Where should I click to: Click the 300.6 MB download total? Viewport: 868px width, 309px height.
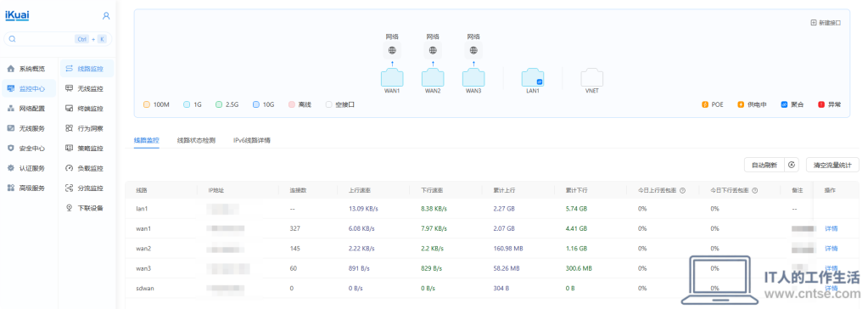tap(579, 268)
